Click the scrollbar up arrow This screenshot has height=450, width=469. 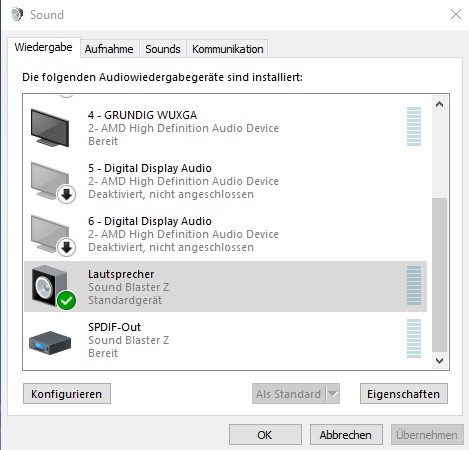tap(439, 104)
